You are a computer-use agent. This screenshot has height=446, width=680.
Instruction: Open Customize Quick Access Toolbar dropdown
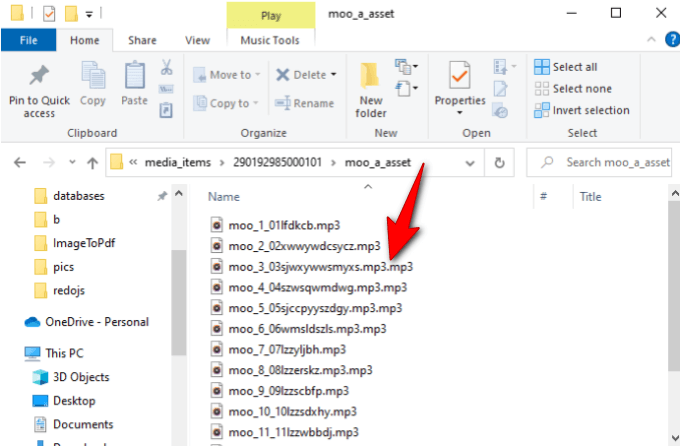pos(89,14)
